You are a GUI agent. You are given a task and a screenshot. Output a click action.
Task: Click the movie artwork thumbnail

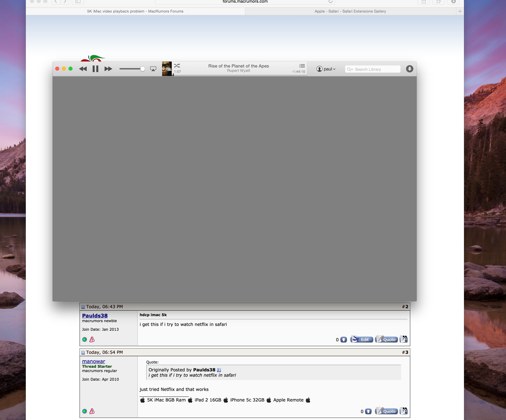(x=167, y=69)
